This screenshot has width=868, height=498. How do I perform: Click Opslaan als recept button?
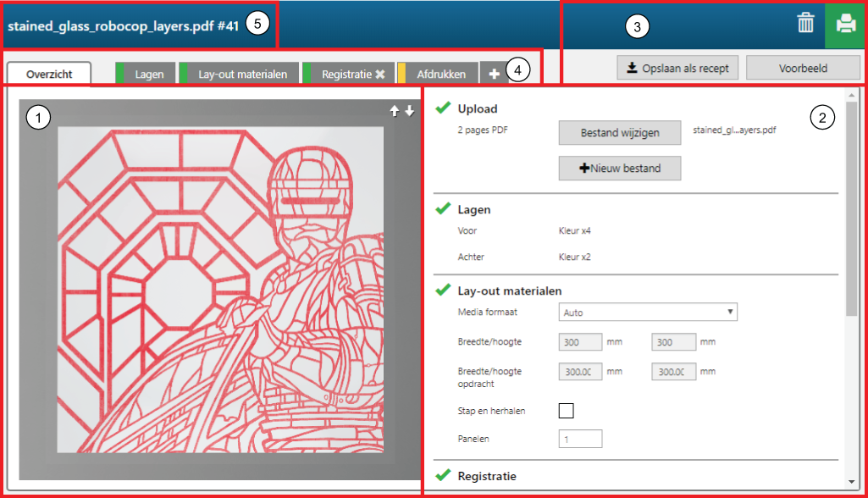click(x=677, y=68)
